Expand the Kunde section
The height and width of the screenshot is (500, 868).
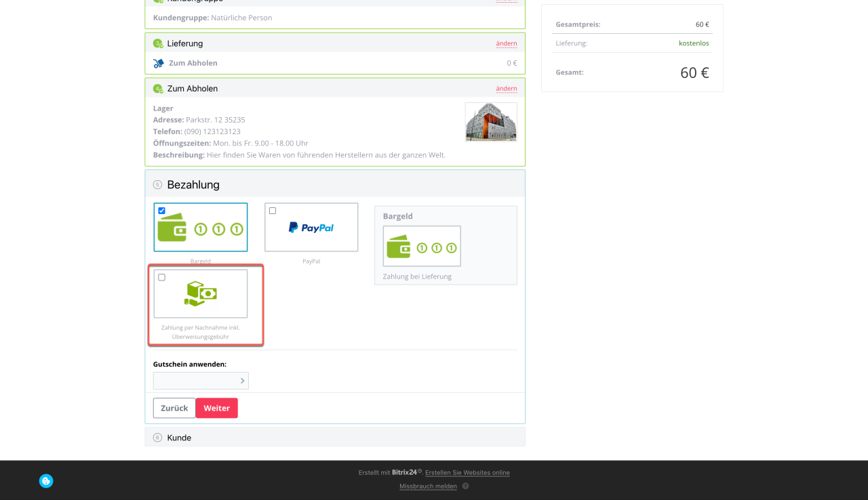[x=179, y=438]
